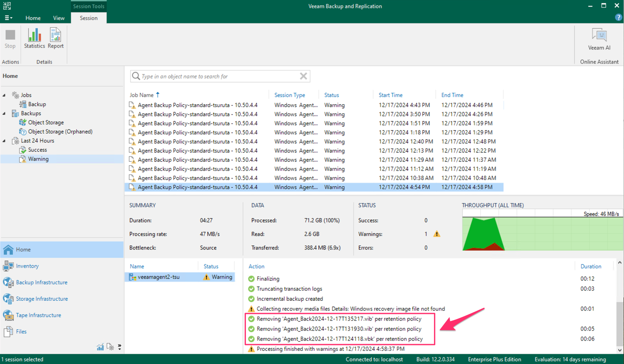Open Files navigation view
Image resolution: width=624 pixels, height=364 pixels.
[62, 331]
